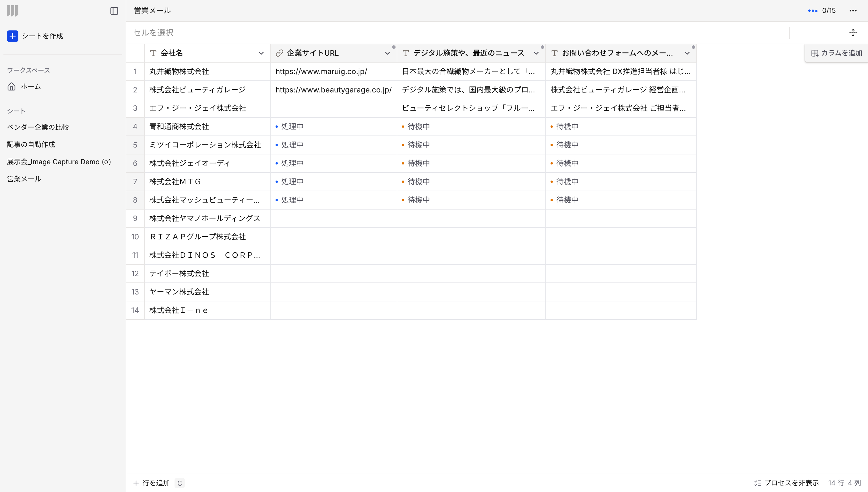Viewport: 868px width, 492px height.
Task: Click the text type icon in 会社名 header
Action: tap(153, 53)
